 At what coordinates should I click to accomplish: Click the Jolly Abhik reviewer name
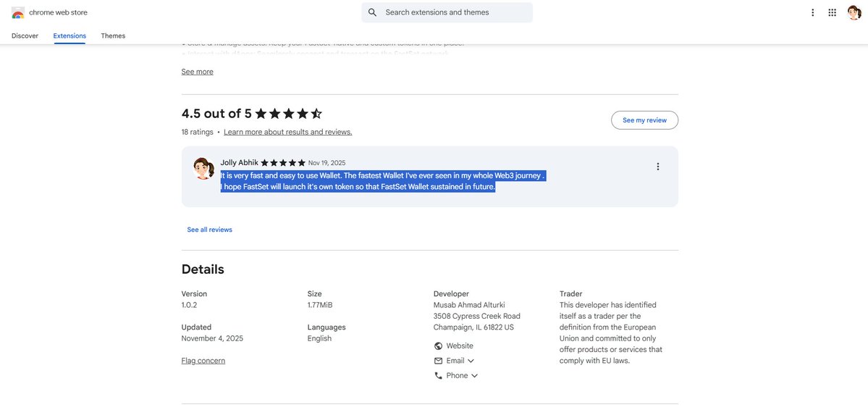point(239,162)
